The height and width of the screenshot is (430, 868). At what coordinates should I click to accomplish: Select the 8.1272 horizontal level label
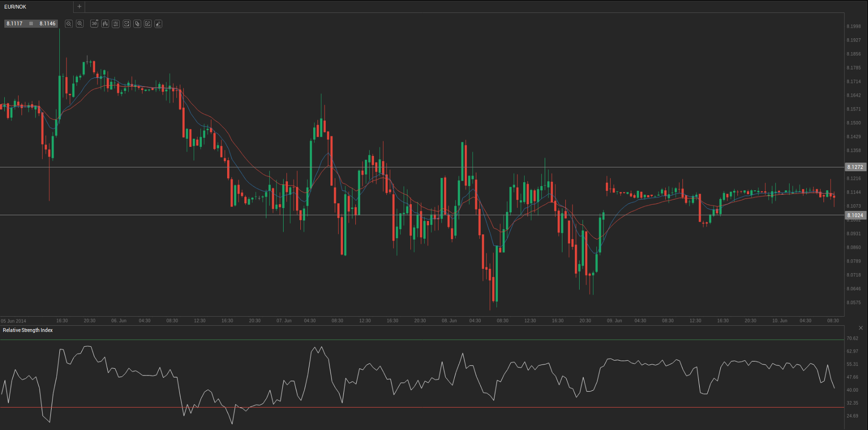coord(855,167)
